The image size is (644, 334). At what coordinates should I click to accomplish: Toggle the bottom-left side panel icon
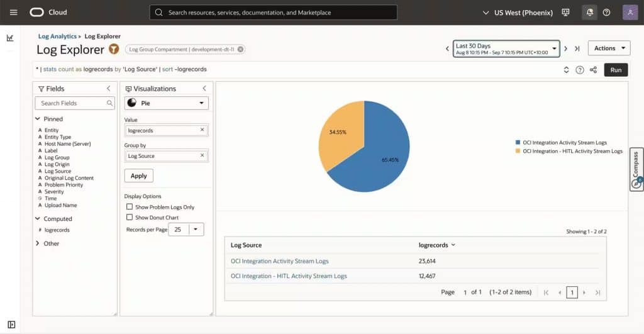pos(11,325)
